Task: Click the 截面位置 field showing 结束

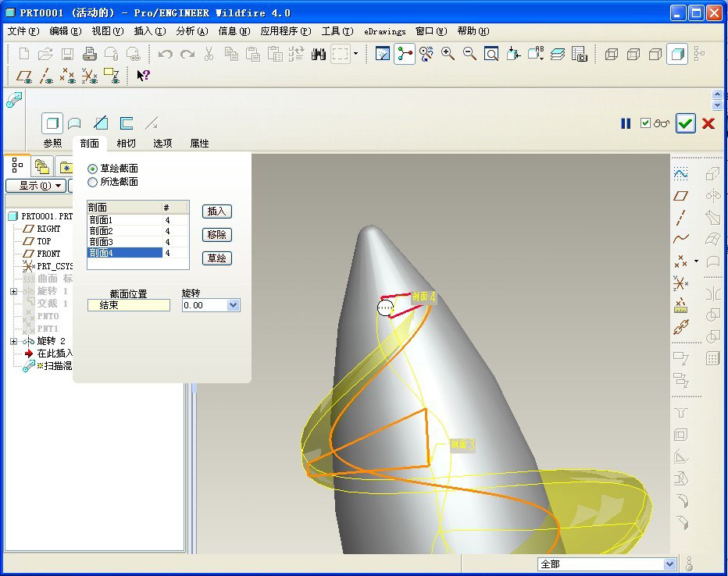Action: coord(129,305)
